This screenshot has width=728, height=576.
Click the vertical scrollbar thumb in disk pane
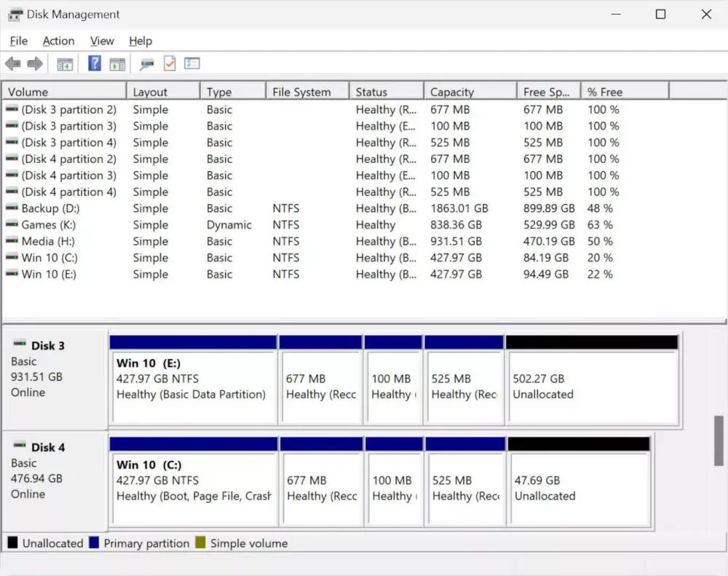click(x=719, y=441)
